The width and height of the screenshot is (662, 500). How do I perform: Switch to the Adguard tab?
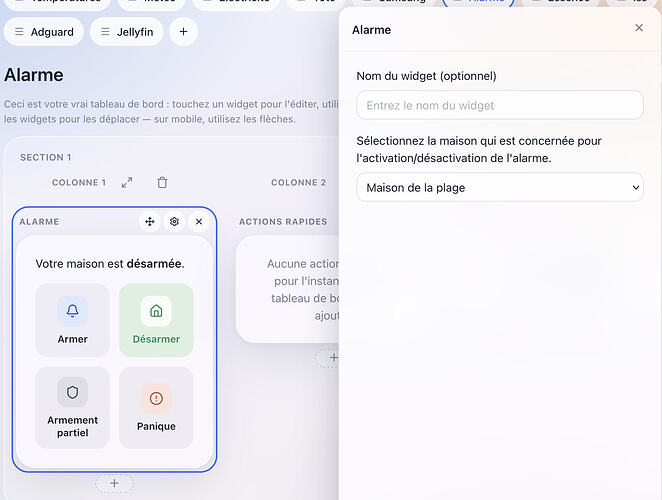pos(44,32)
